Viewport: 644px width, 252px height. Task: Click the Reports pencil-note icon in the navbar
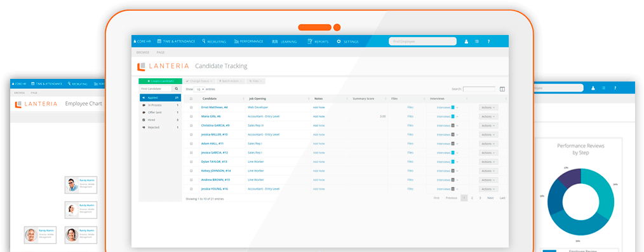[310, 41]
